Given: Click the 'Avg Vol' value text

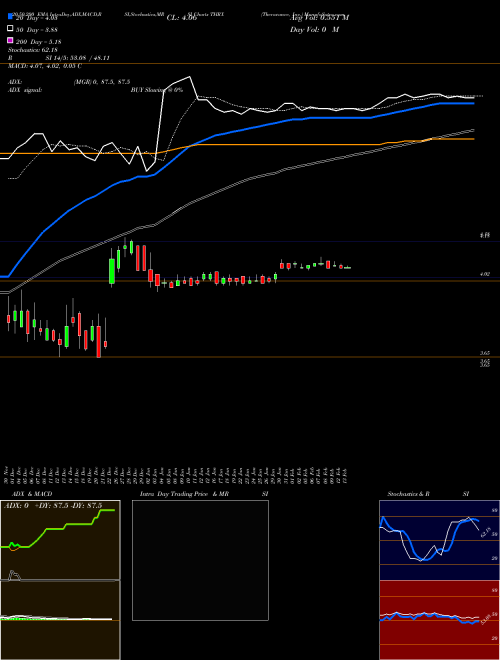Looking at the screenshot, I should click(x=319, y=18).
